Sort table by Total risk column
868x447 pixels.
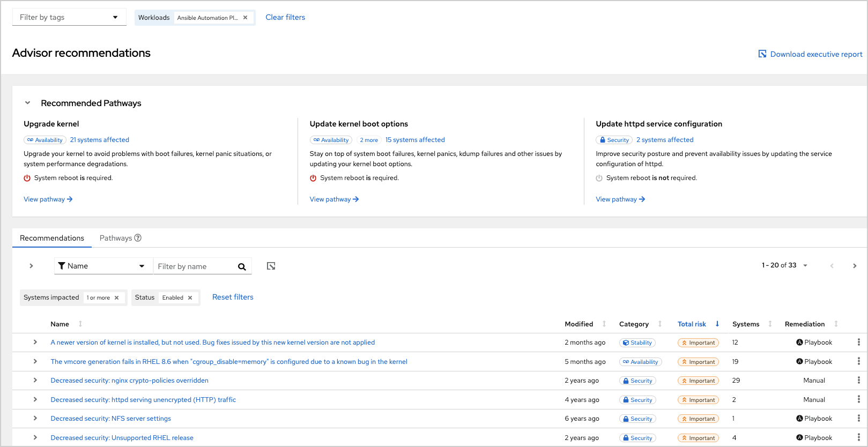coord(692,324)
